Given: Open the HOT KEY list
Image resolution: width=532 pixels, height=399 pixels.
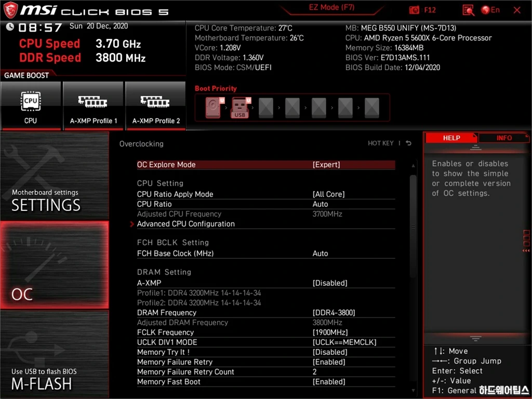Looking at the screenshot, I should click(381, 143).
